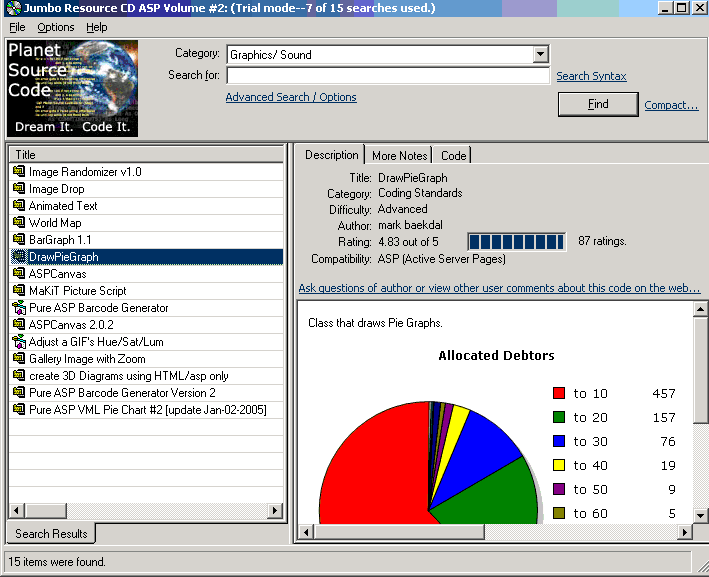
Task: Click the icon next to World Map
Action: [x=19, y=222]
